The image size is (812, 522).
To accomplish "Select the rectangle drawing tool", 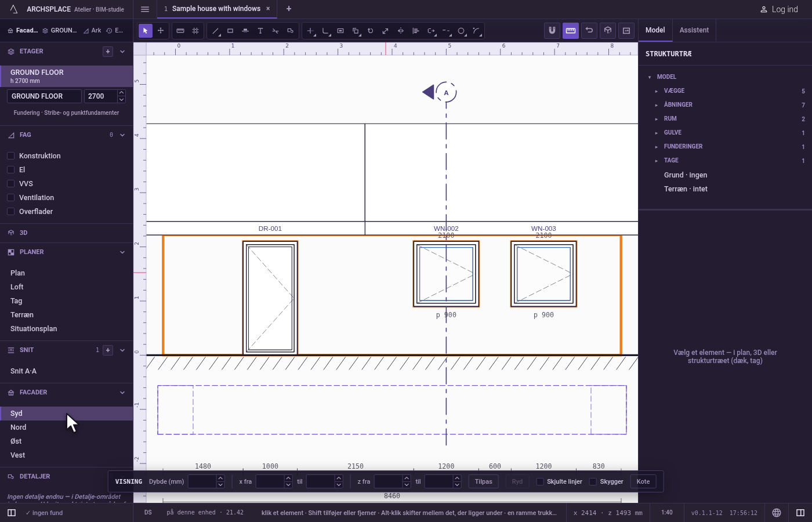I will [230, 31].
